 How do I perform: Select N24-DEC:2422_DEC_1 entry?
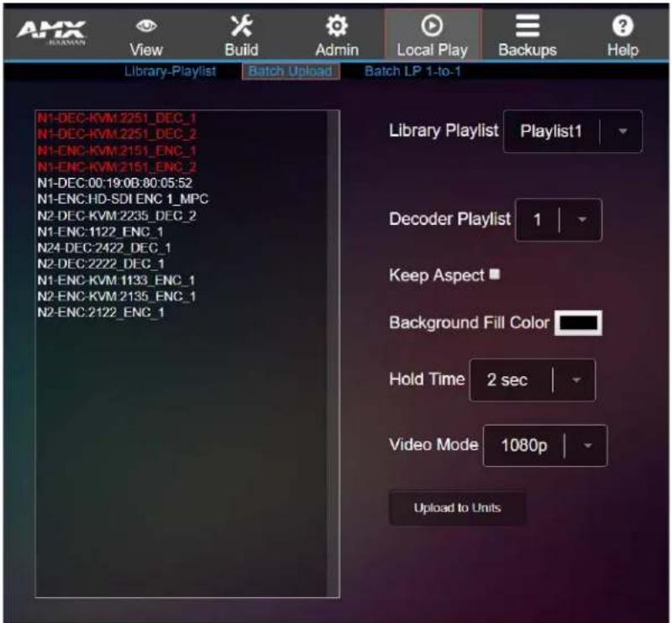point(104,248)
